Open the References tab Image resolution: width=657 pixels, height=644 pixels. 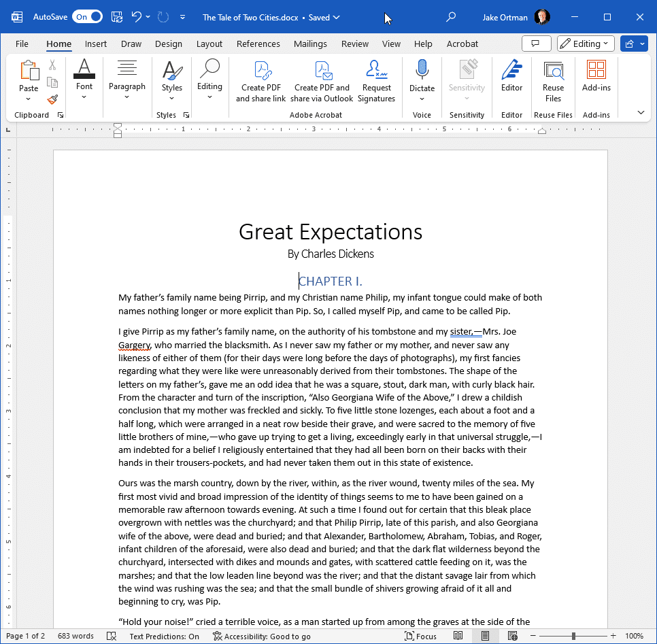tap(258, 44)
